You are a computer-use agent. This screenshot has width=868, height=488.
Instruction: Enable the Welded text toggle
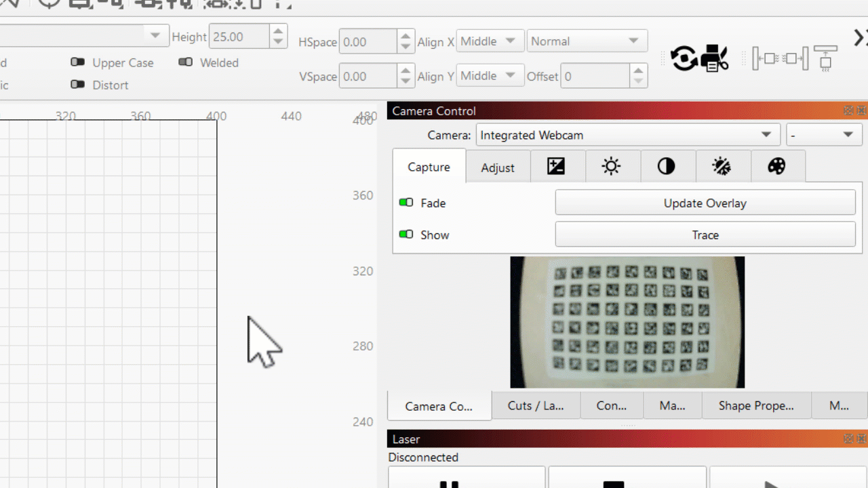click(185, 62)
